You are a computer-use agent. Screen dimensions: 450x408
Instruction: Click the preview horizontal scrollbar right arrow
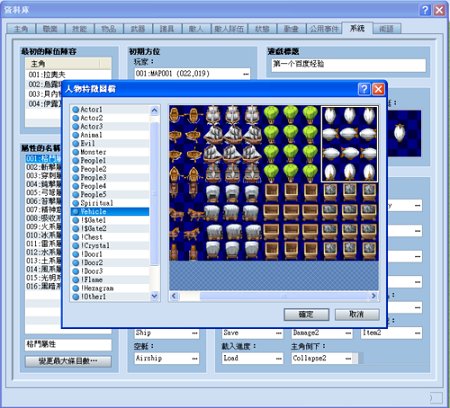(x=374, y=296)
